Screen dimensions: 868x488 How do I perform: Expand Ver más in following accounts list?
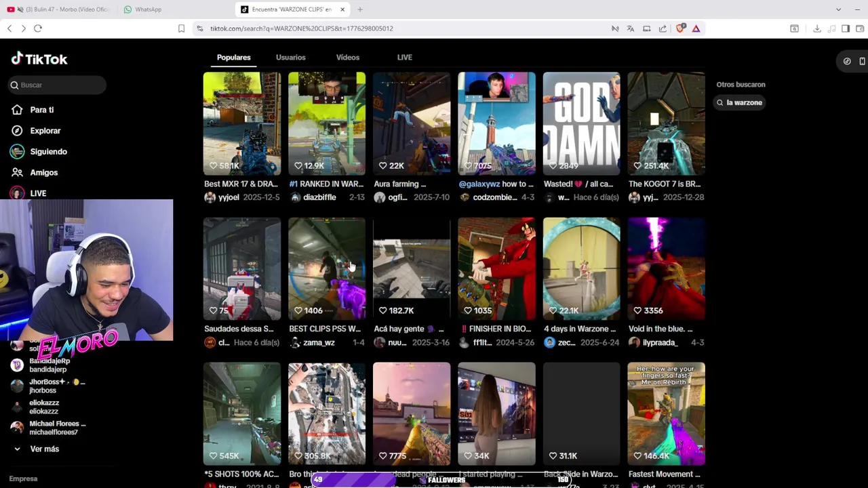(x=36, y=449)
